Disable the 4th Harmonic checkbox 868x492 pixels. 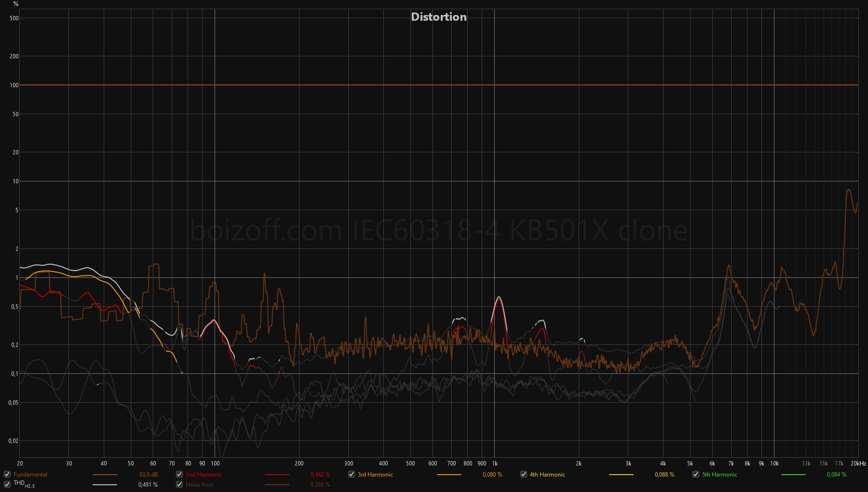coord(523,474)
